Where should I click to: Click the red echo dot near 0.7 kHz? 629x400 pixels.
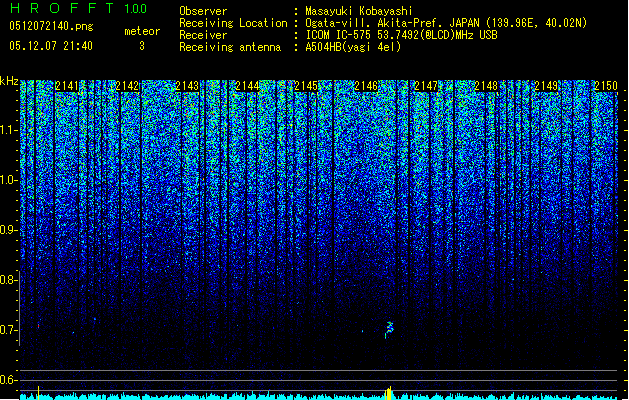tap(39, 326)
